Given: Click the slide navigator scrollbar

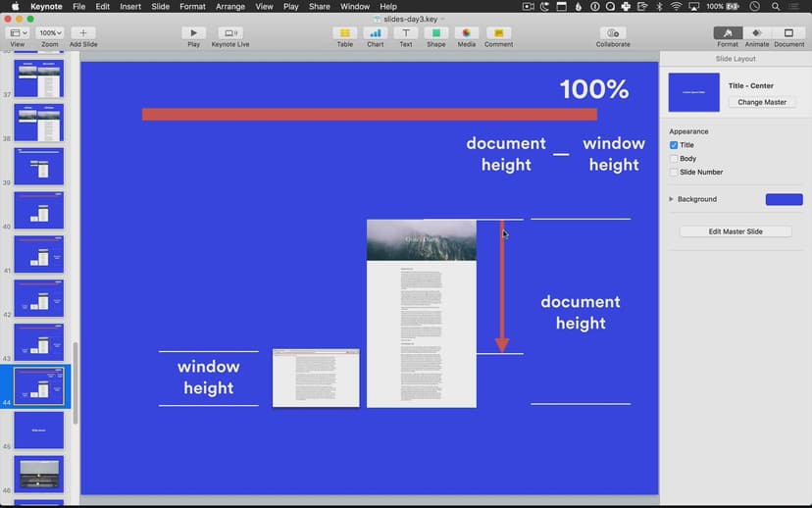Looking at the screenshot, I should [76, 382].
